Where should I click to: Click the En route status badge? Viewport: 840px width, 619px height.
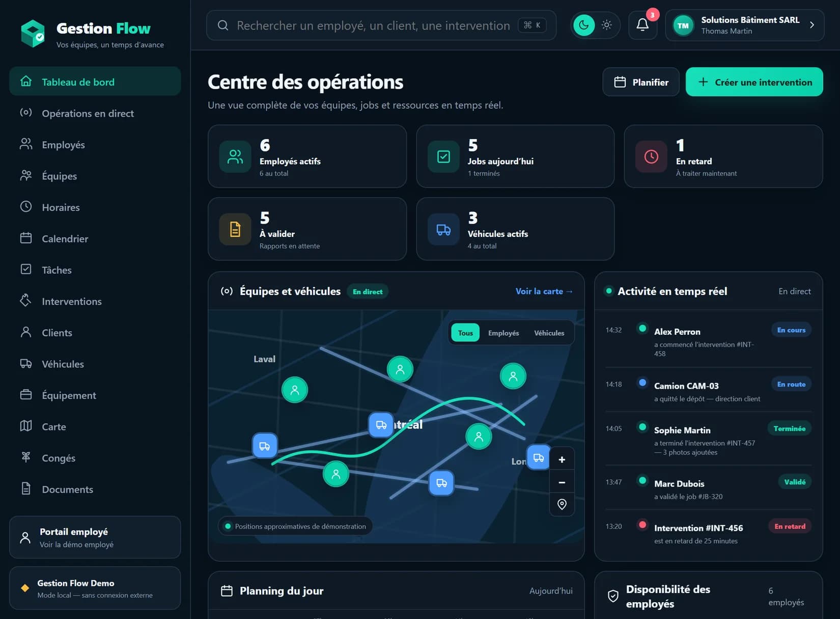pyautogui.click(x=791, y=385)
